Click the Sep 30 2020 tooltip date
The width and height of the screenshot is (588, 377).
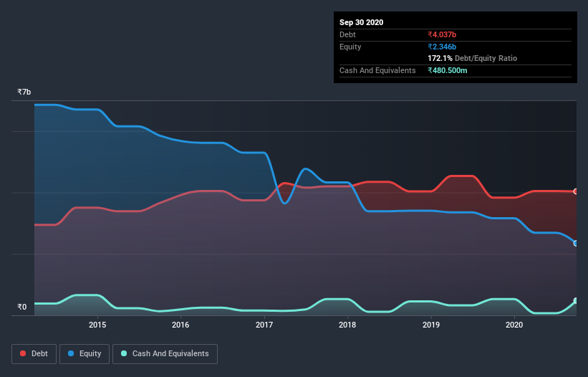point(361,22)
